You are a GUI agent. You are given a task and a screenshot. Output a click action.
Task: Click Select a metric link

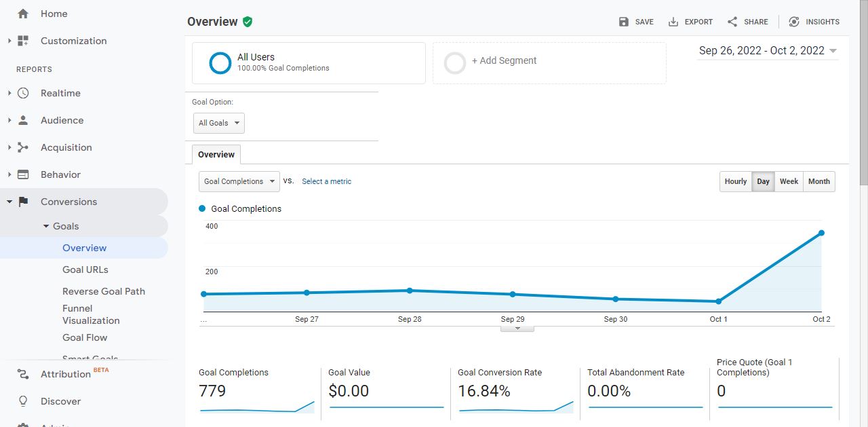(x=327, y=181)
